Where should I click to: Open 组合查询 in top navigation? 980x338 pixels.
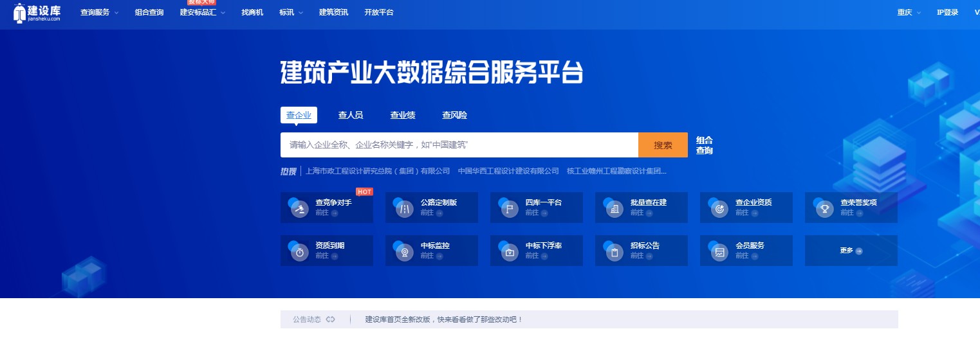(x=149, y=12)
